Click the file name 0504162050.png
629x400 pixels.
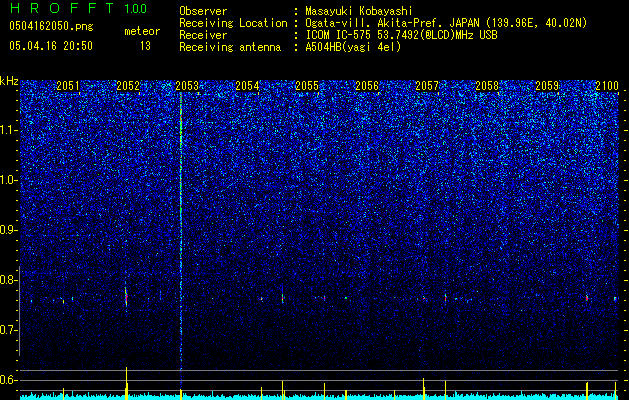point(51,27)
